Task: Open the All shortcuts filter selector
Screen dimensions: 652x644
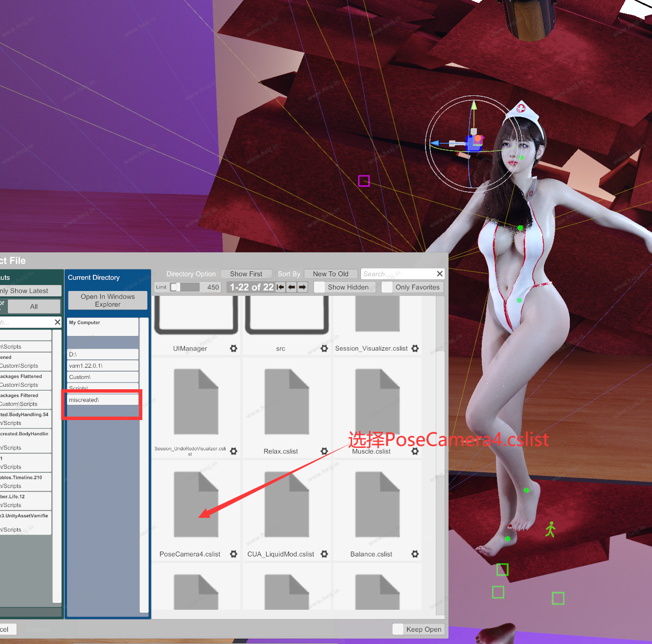Action: tap(34, 307)
